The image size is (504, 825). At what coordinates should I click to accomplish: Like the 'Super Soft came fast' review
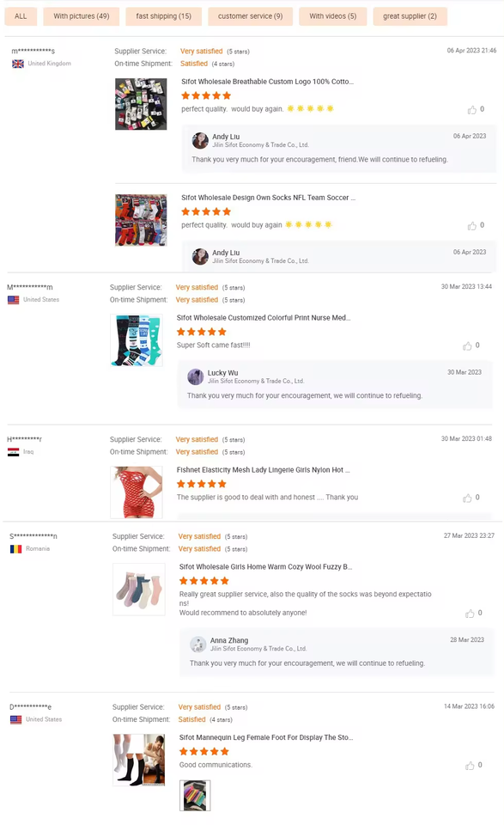coord(467,345)
